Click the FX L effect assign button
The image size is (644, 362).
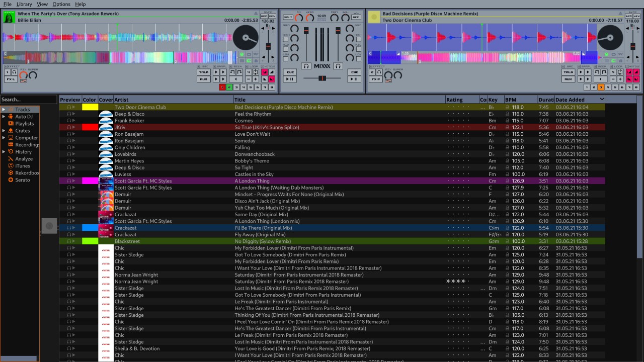point(11,79)
